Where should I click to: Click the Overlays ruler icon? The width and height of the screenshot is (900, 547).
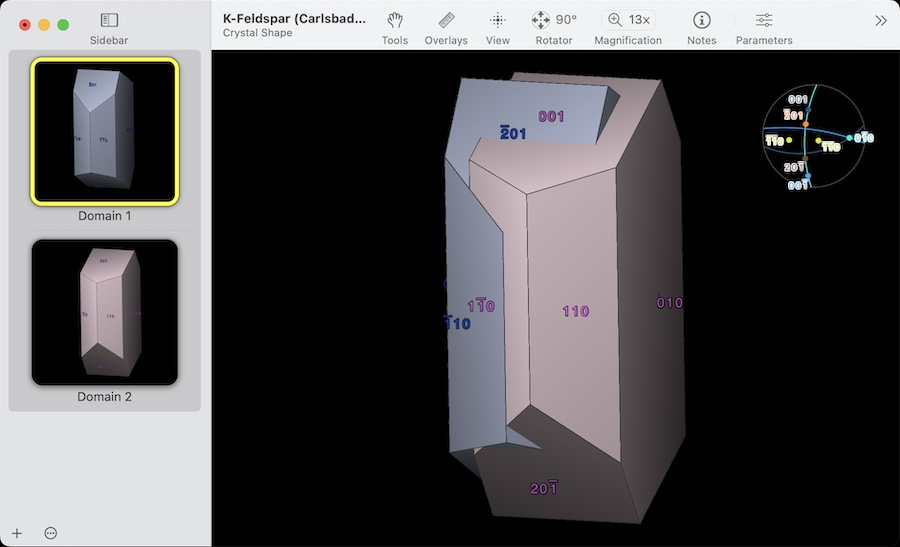click(446, 20)
